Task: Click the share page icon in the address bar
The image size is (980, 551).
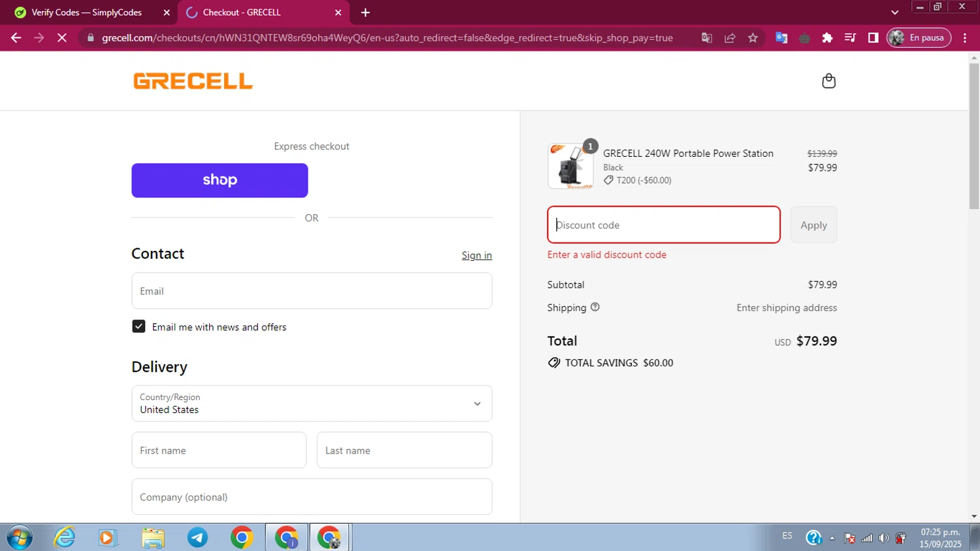Action: [730, 38]
